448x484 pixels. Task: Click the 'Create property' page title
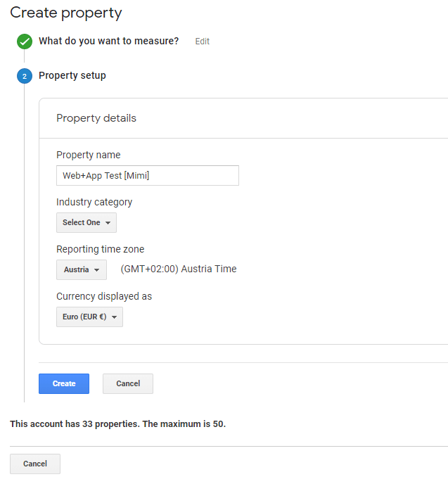(66, 13)
